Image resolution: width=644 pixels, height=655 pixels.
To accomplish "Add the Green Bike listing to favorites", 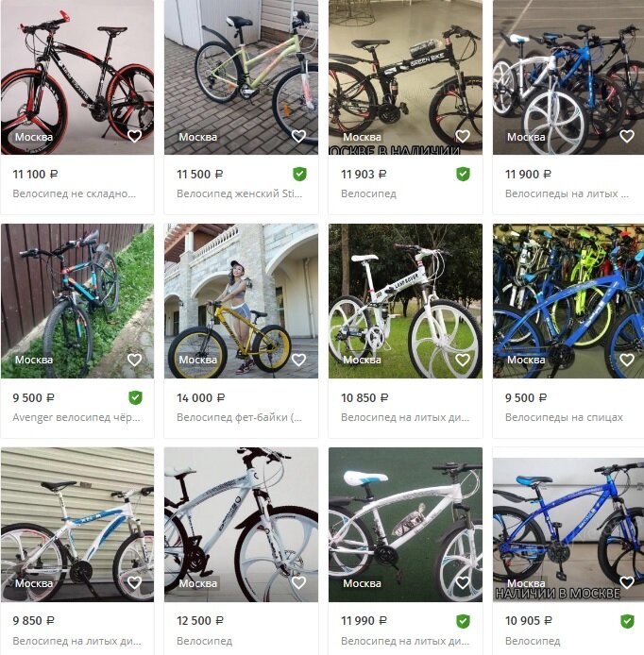I will click(463, 136).
